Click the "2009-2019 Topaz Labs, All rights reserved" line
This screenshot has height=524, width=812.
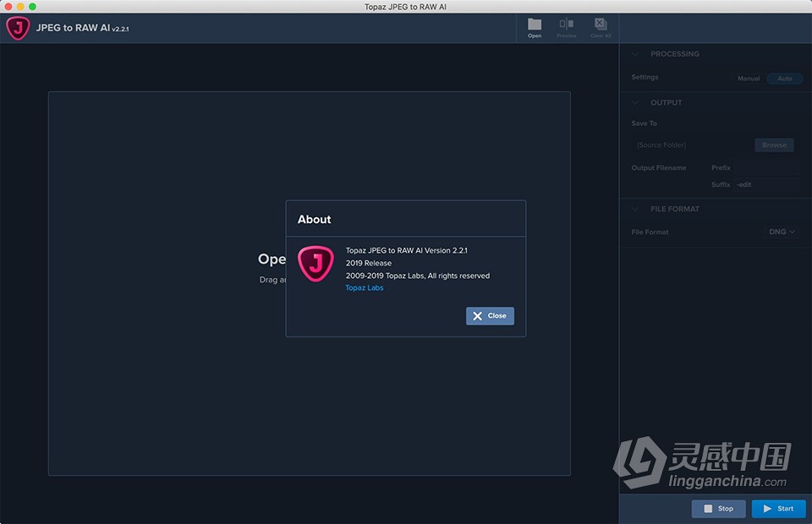pos(417,276)
